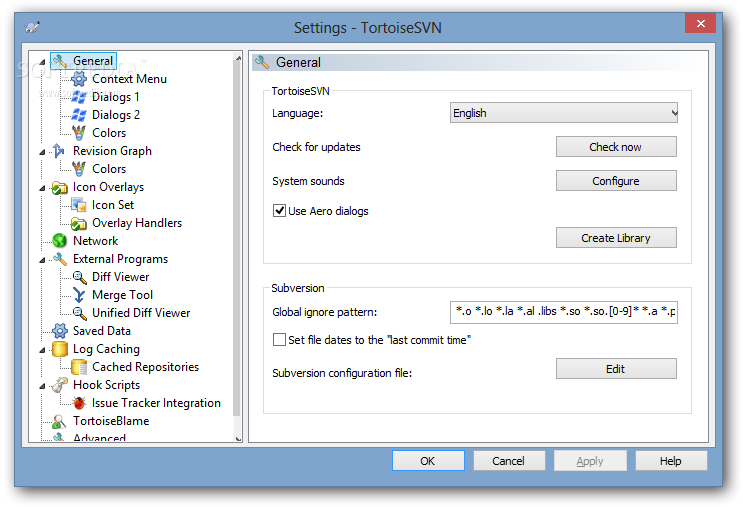This screenshot has height=507, width=743.
Task: Click the Merge Tool icon
Action: pyautogui.click(x=79, y=295)
